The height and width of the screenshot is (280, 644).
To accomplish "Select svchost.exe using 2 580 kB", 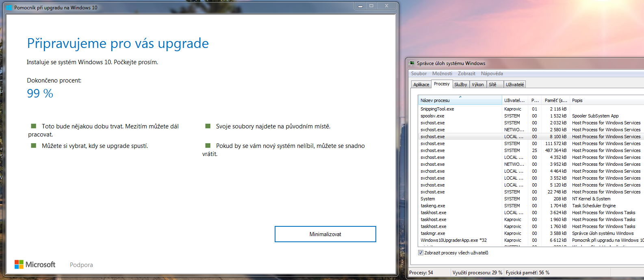I will tap(531, 130).
